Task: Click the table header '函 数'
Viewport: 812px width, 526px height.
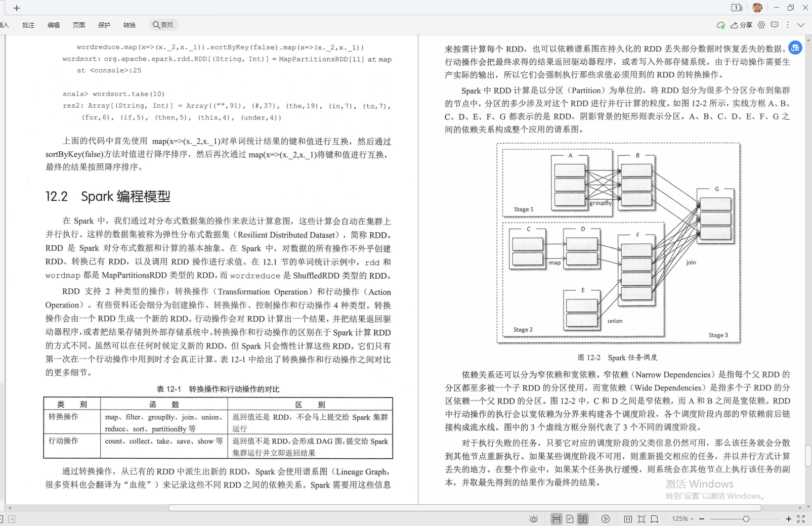Action: point(164,404)
